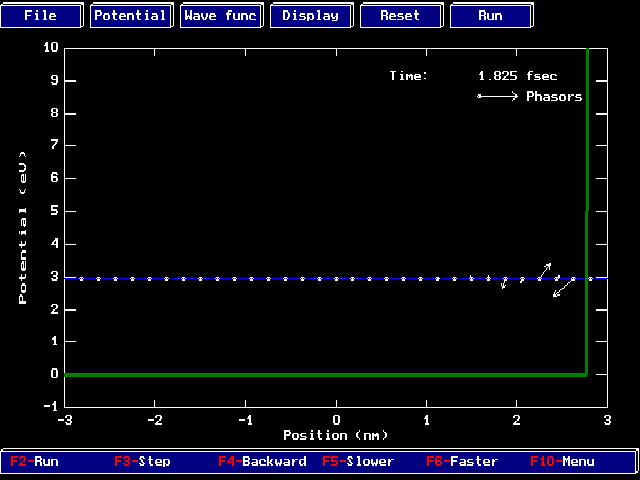Viewport: 640px width, 480px height.
Task: Click the x-axis tick label 0
Action: click(x=336, y=420)
